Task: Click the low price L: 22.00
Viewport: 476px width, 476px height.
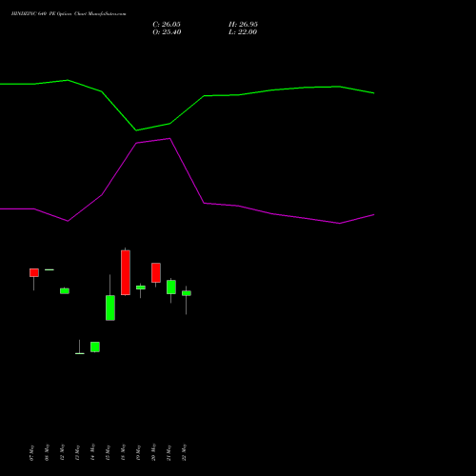Action: pos(243,32)
